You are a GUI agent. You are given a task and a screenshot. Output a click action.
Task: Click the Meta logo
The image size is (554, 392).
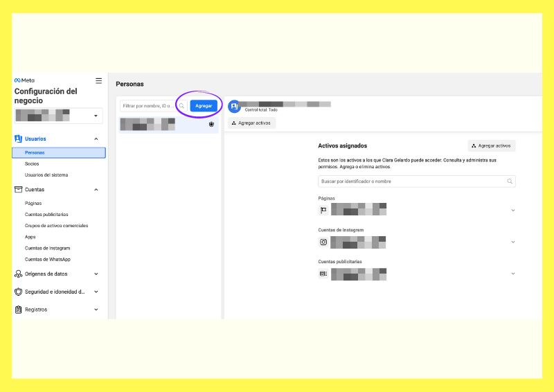(x=24, y=80)
